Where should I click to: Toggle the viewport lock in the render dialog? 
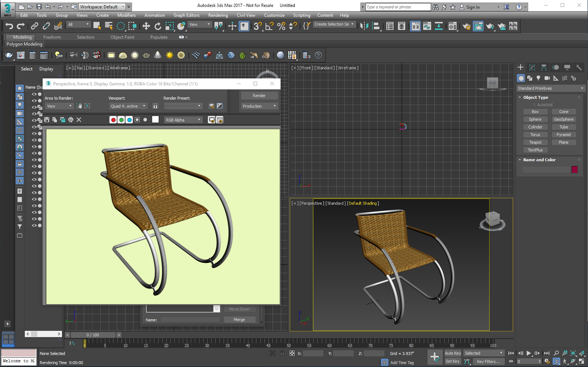(155, 106)
